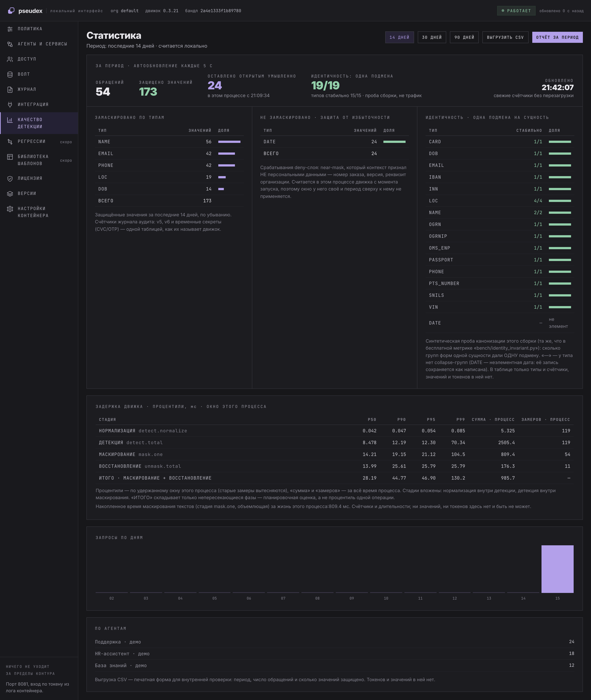Click the PTS_NUMBER type row
The height and width of the screenshot is (700, 591).
coord(500,283)
